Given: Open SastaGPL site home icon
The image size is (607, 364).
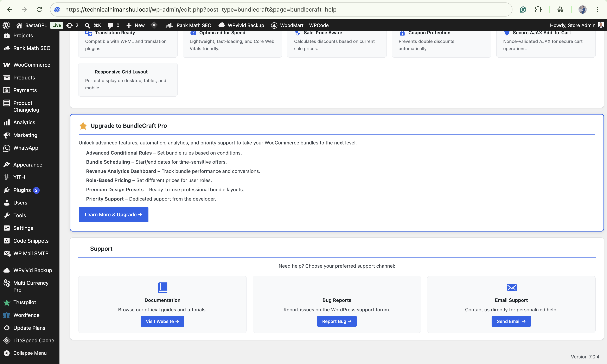Looking at the screenshot, I should click(19, 25).
